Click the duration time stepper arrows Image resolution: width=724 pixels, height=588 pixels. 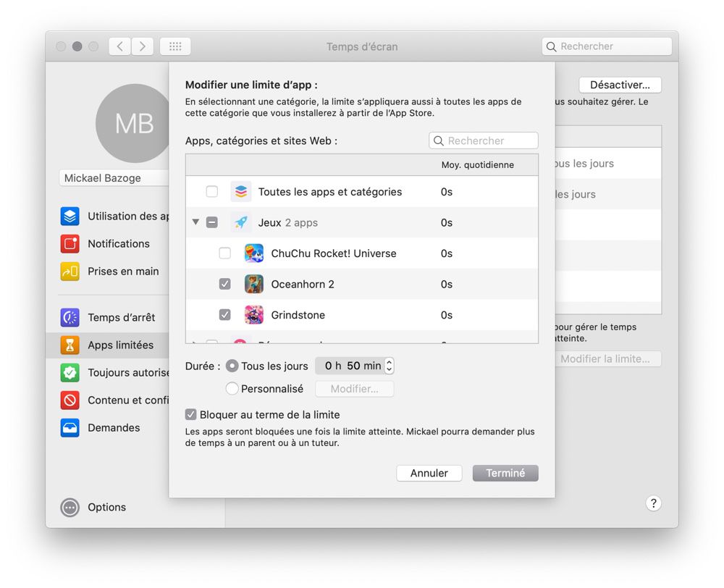pyautogui.click(x=390, y=366)
